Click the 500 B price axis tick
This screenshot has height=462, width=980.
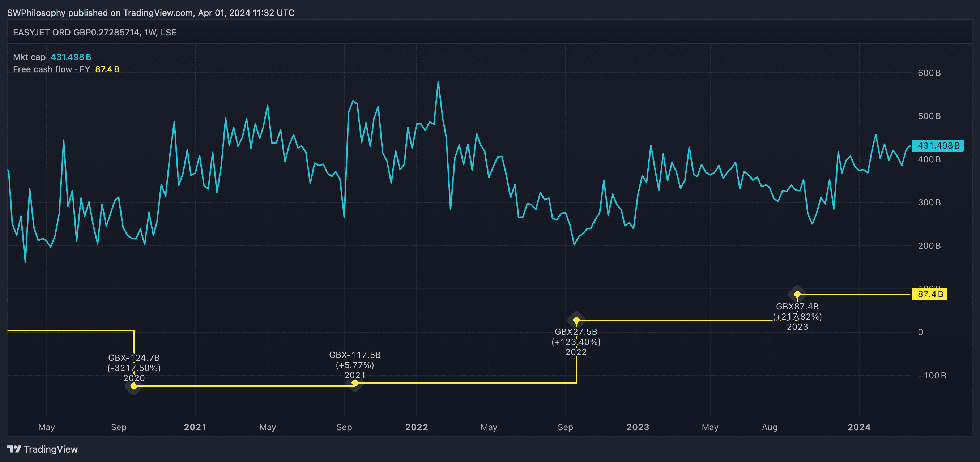pyautogui.click(x=929, y=116)
